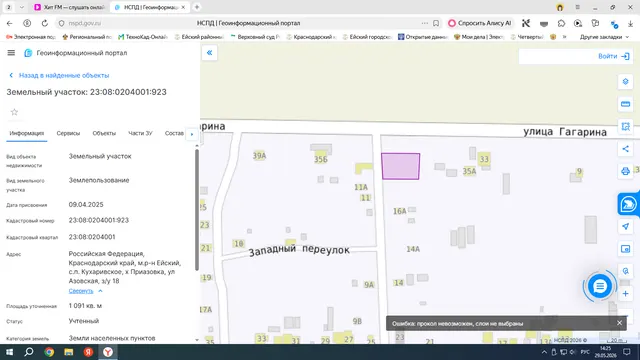Switch to the Хит FM browser tab
The width and height of the screenshot is (640, 360).
[69, 7]
